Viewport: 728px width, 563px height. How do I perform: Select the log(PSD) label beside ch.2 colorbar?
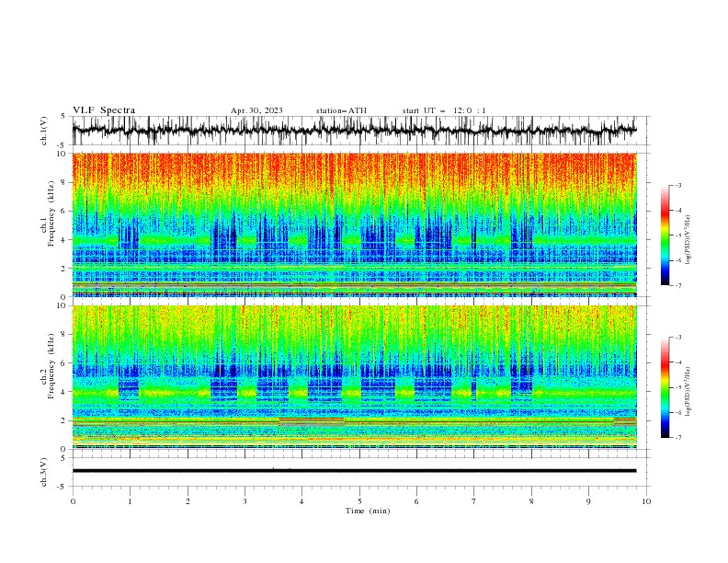[688, 392]
